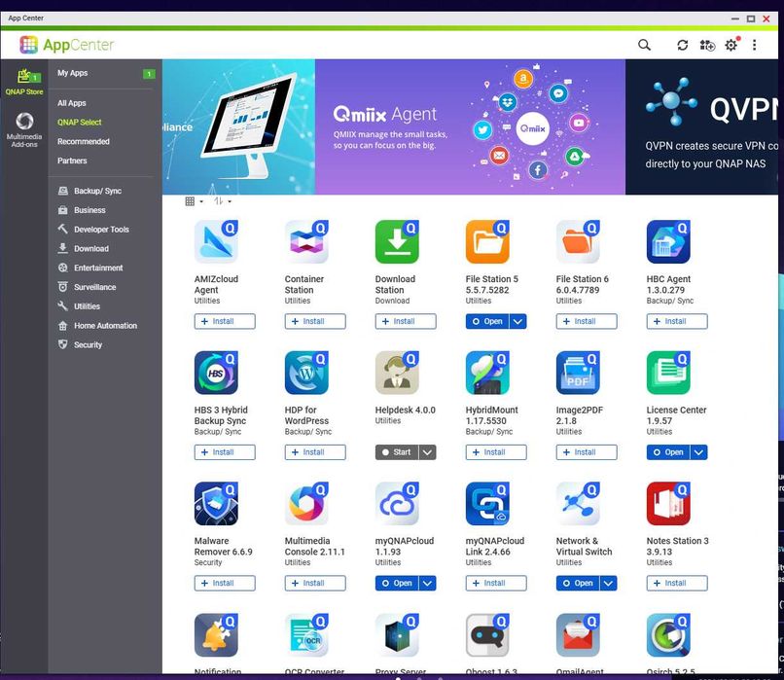
Task: Filter by Backup/ Sync category
Action: click(x=90, y=191)
